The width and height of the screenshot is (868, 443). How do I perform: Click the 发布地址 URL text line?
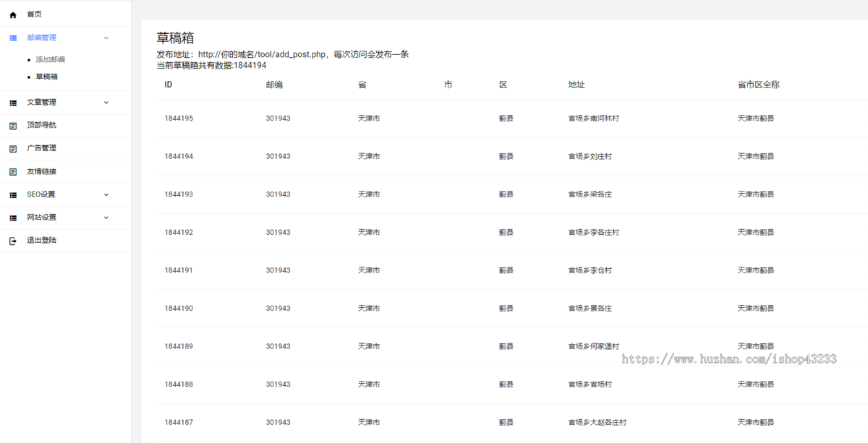tap(283, 54)
